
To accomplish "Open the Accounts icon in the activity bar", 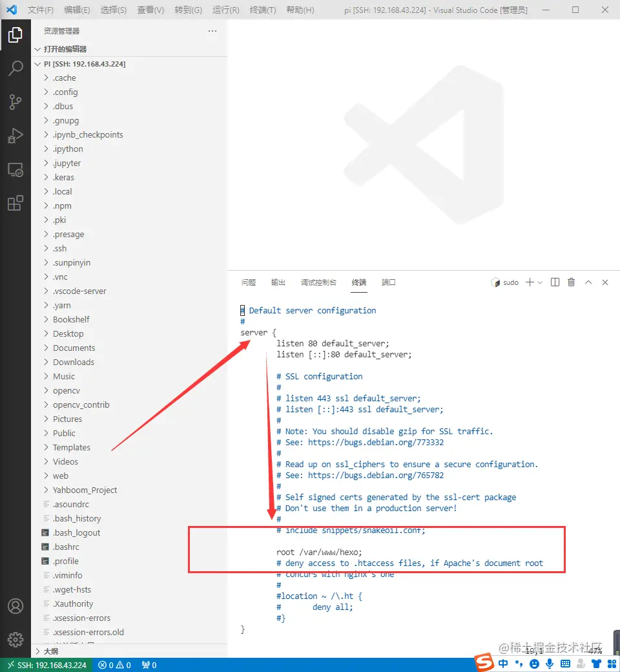I will click(x=15, y=606).
